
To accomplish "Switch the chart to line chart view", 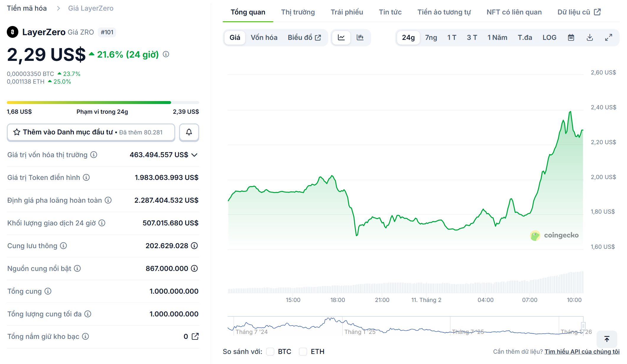I will [x=341, y=38].
